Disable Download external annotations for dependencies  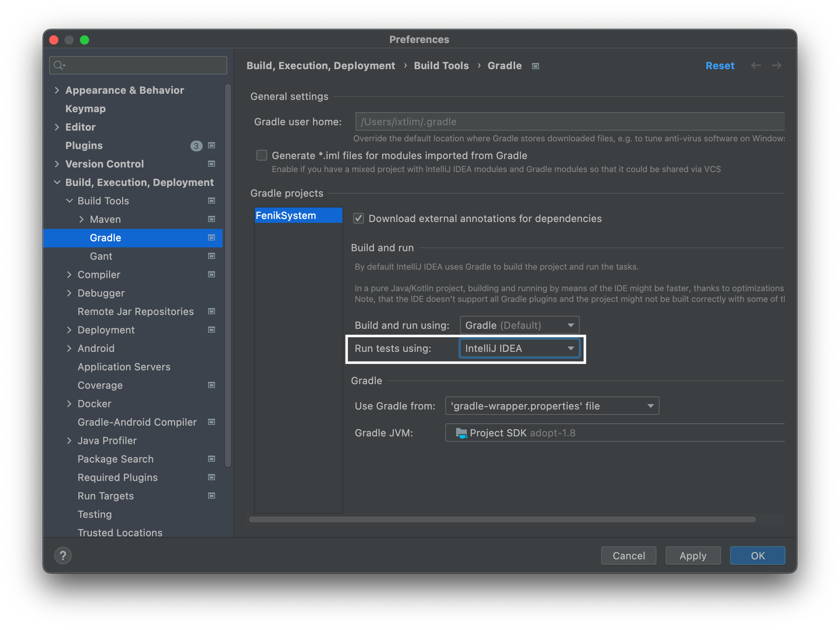point(358,218)
